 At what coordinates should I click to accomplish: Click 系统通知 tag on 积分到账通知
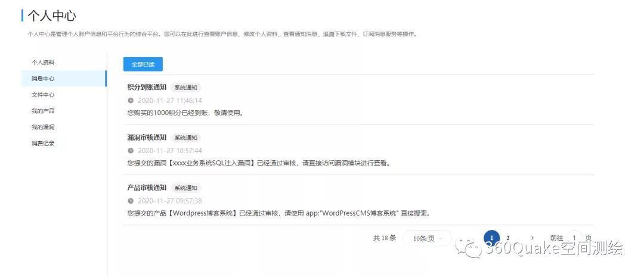[185, 88]
